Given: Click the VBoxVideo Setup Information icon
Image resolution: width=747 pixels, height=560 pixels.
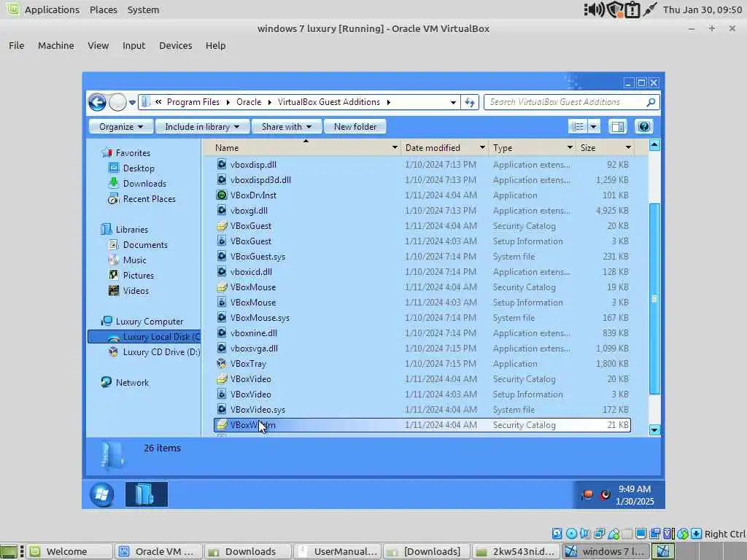Looking at the screenshot, I should [222, 394].
